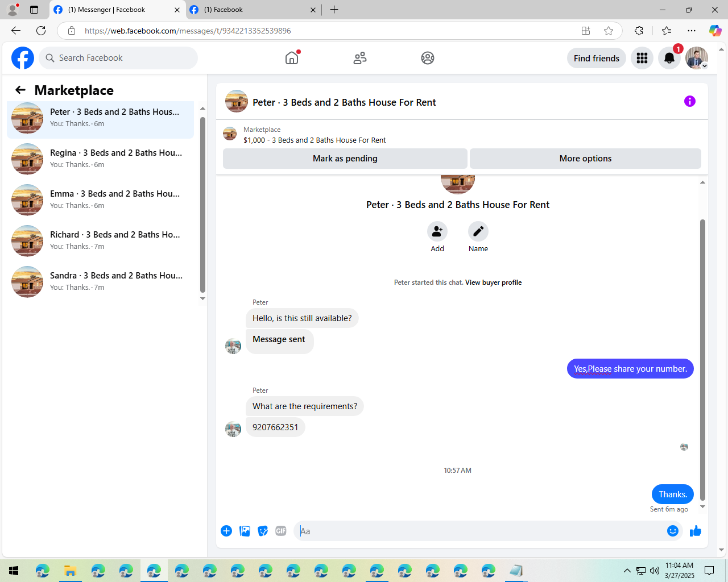Viewport: 728px width, 582px height.
Task: Click Mark as pending button
Action: 345,159
